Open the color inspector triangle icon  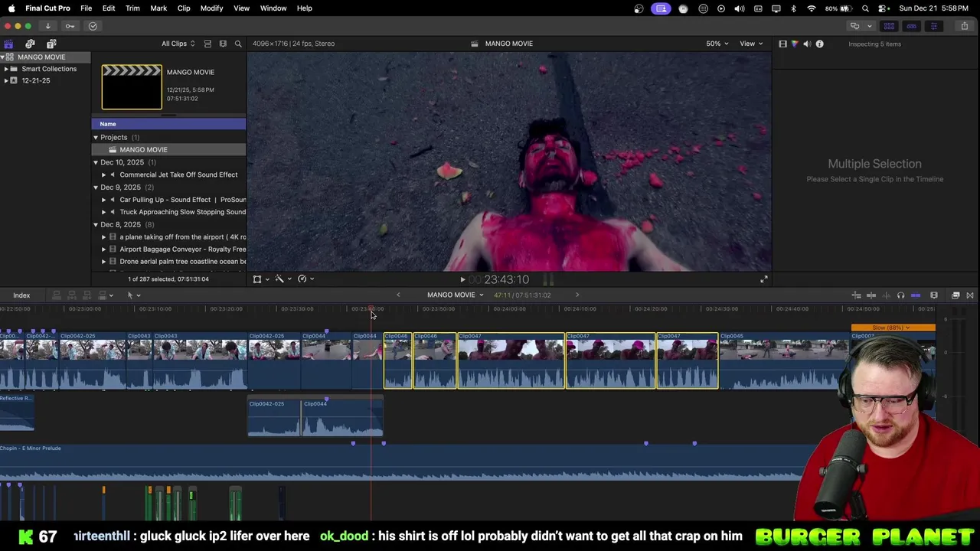795,44
